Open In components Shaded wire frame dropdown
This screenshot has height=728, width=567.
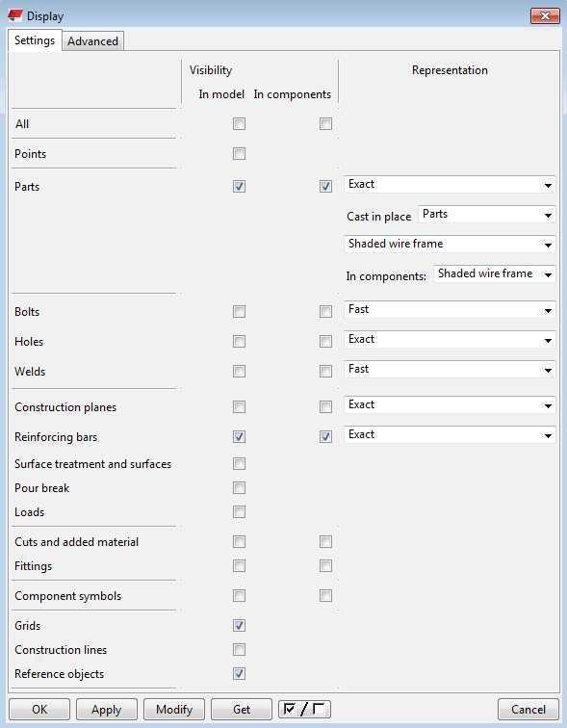[495, 273]
